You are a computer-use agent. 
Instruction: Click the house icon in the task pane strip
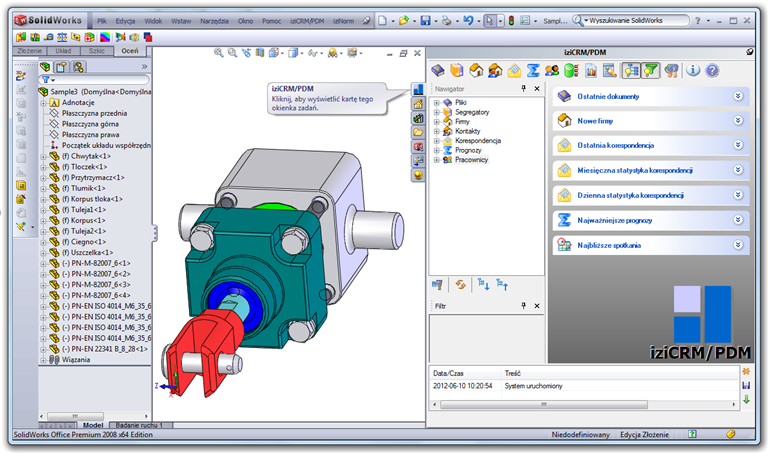point(418,104)
